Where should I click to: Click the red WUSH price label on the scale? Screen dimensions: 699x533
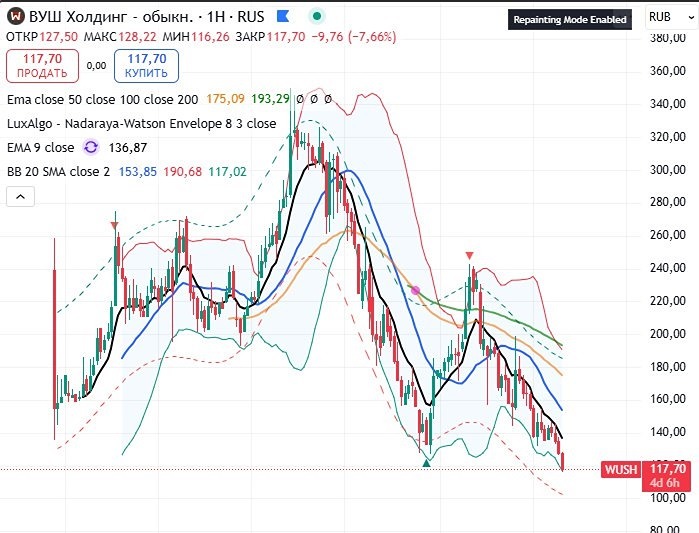tap(621, 469)
